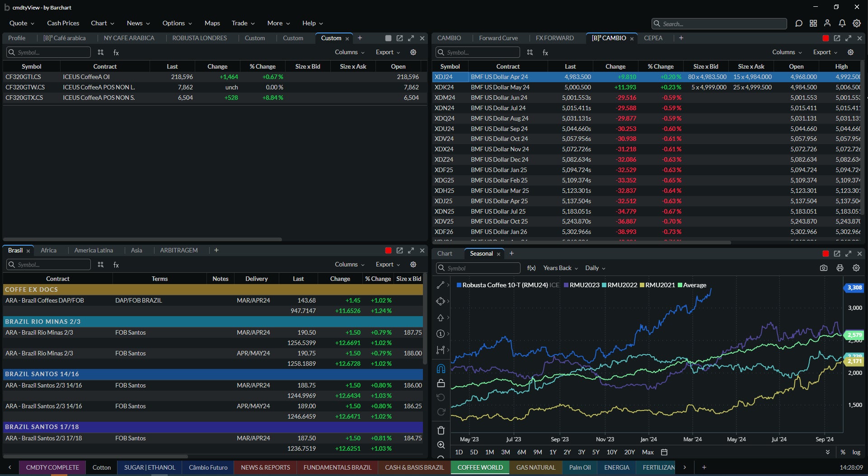Image resolution: width=868 pixels, height=476 pixels.
Task: Open Columns dropdown in Brasil panel
Action: click(x=349, y=265)
